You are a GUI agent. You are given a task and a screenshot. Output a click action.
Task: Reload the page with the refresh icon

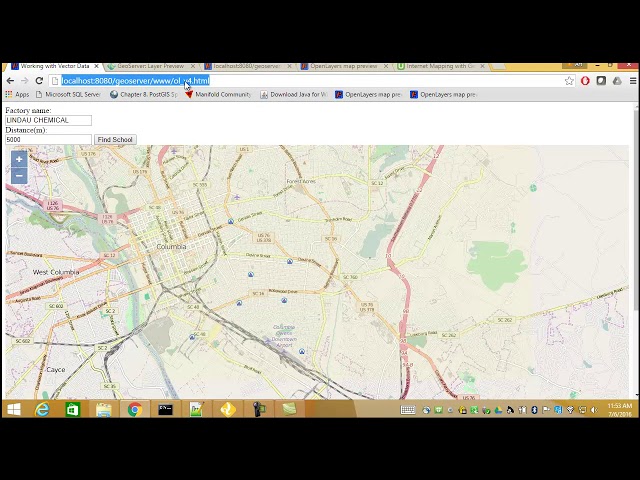[x=39, y=81]
